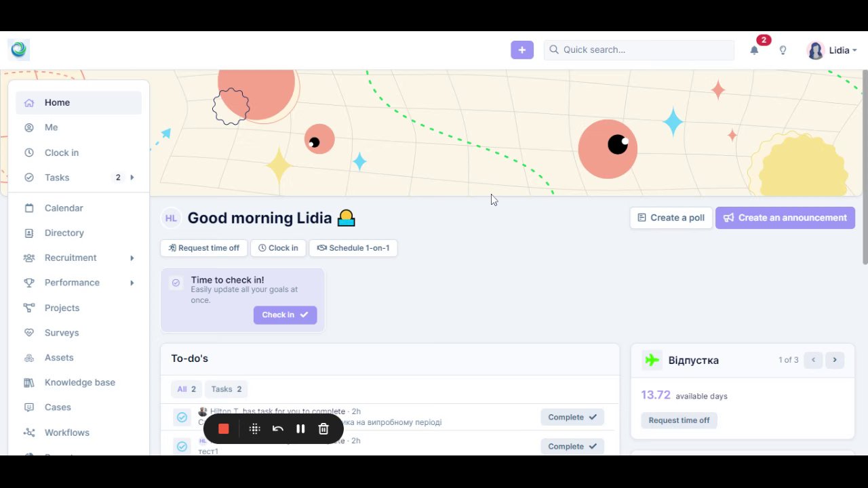Expand the Tasks submenu arrow

tap(132, 178)
